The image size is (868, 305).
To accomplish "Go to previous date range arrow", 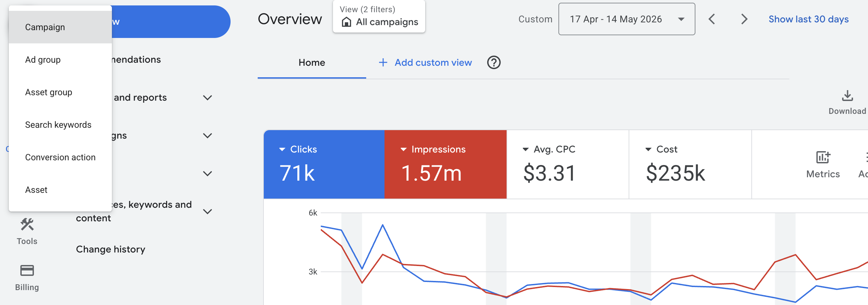I will (712, 19).
